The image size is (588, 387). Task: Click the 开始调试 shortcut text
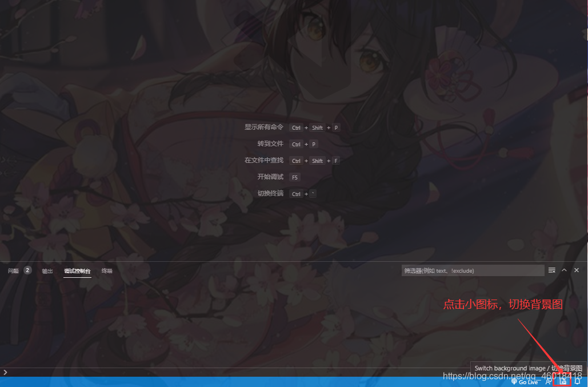[x=270, y=177]
